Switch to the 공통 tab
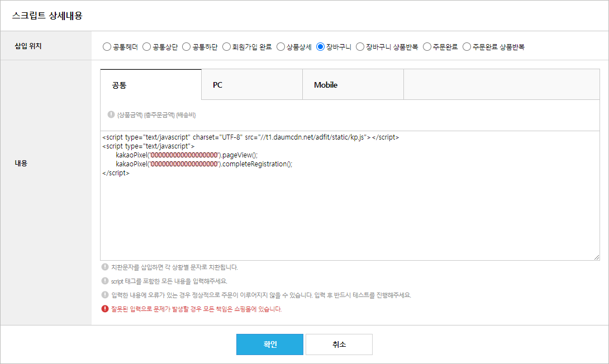 (151, 85)
